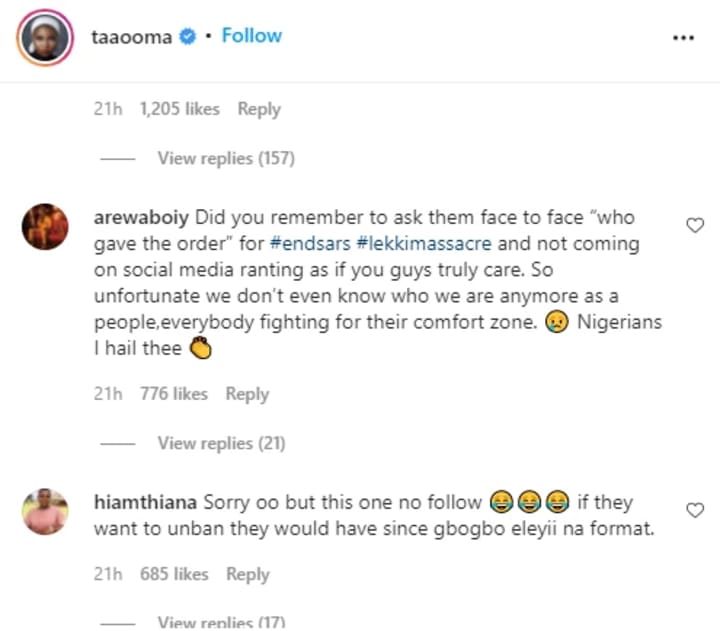Like hiamthiana's comment with heart icon
720x631 pixels.
(x=695, y=510)
